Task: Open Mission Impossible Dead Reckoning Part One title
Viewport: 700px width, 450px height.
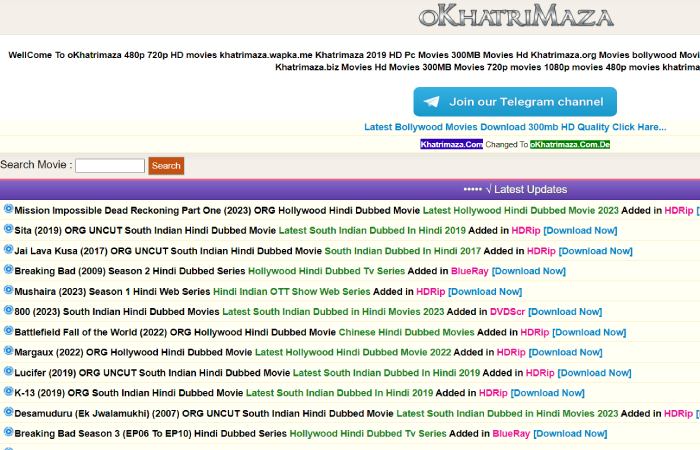Action: [x=217, y=211]
